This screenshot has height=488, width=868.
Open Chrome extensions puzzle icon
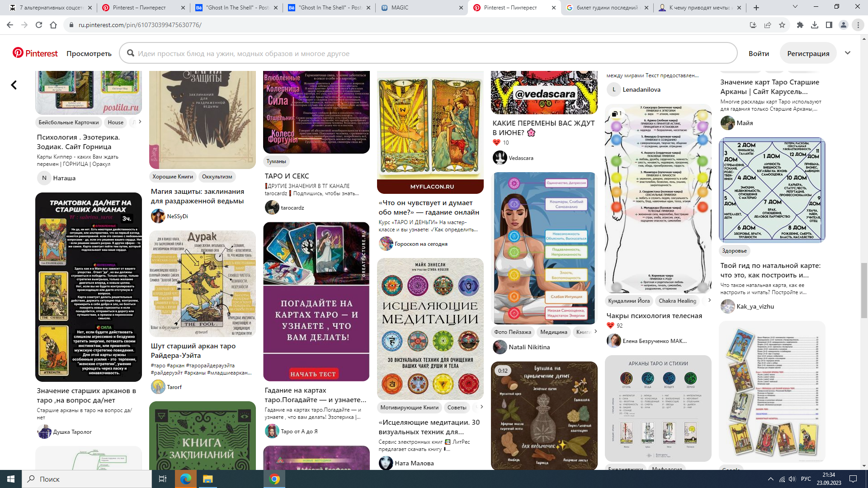click(x=800, y=25)
